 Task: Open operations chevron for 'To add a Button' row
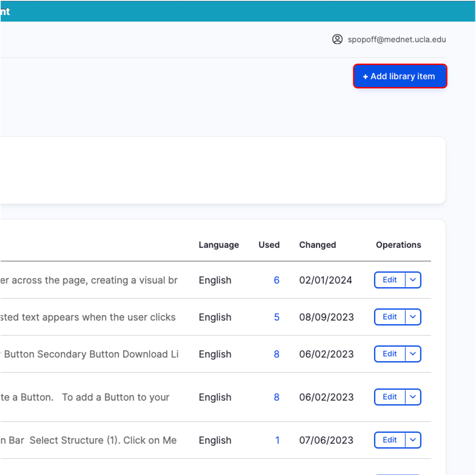(x=413, y=397)
